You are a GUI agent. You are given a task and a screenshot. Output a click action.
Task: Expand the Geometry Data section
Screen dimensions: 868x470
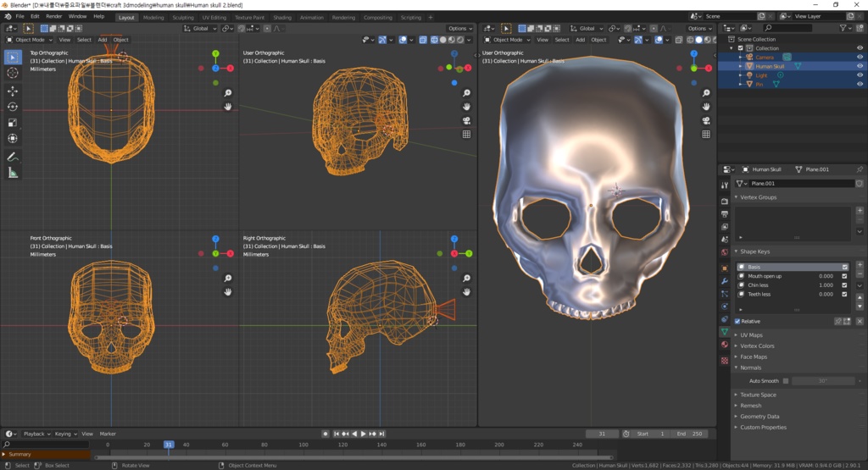[759, 417]
